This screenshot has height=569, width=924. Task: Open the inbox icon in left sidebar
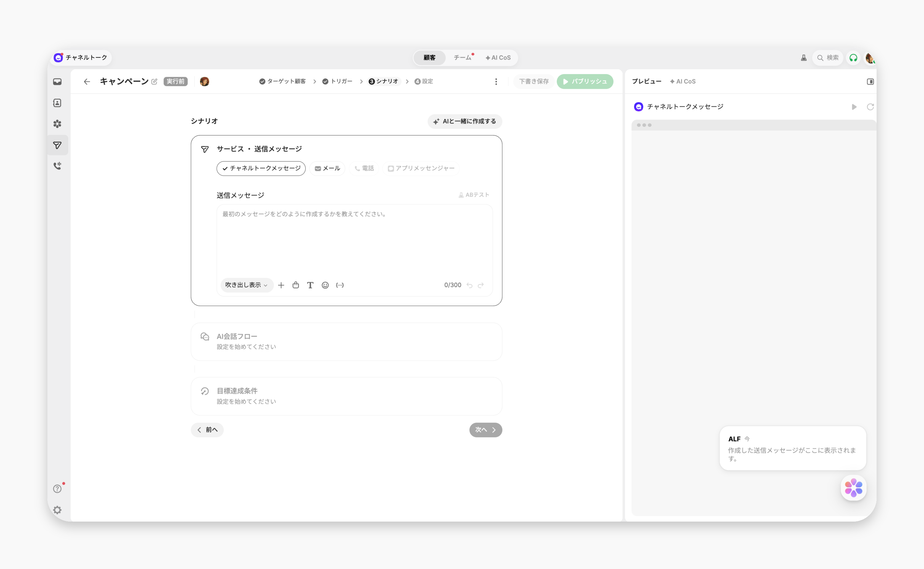tap(57, 82)
